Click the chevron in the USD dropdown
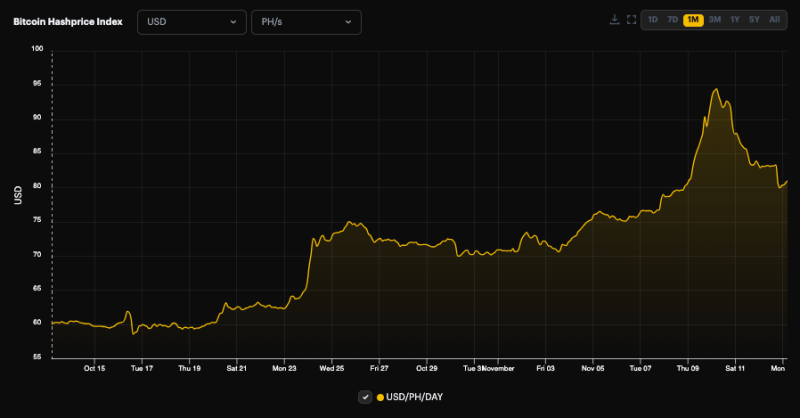This screenshot has height=418, width=800. click(x=234, y=21)
